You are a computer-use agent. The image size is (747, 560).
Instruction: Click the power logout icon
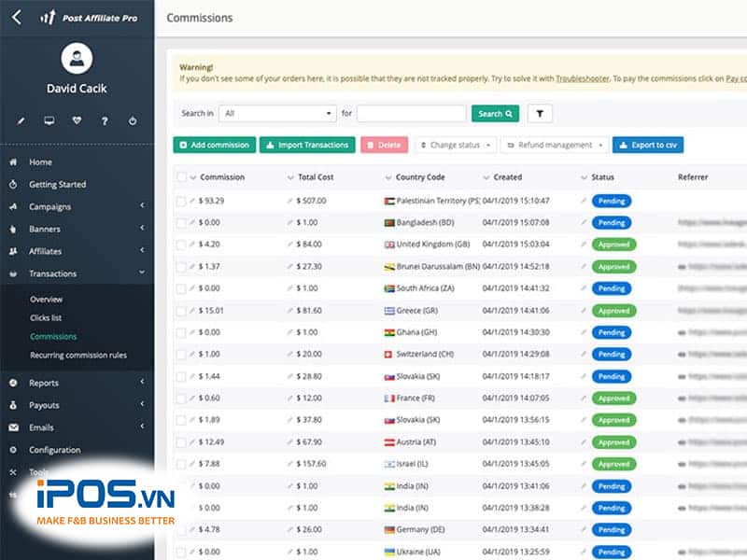tap(133, 121)
